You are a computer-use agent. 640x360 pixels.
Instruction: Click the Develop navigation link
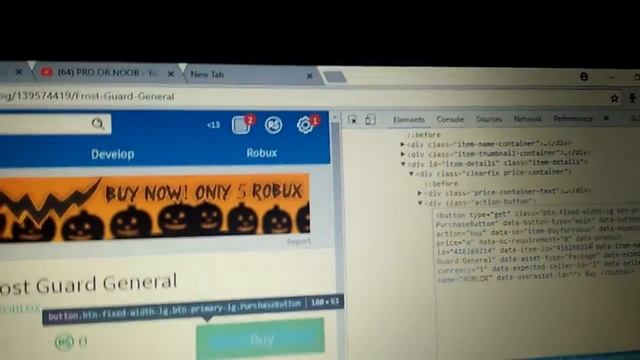tap(113, 154)
